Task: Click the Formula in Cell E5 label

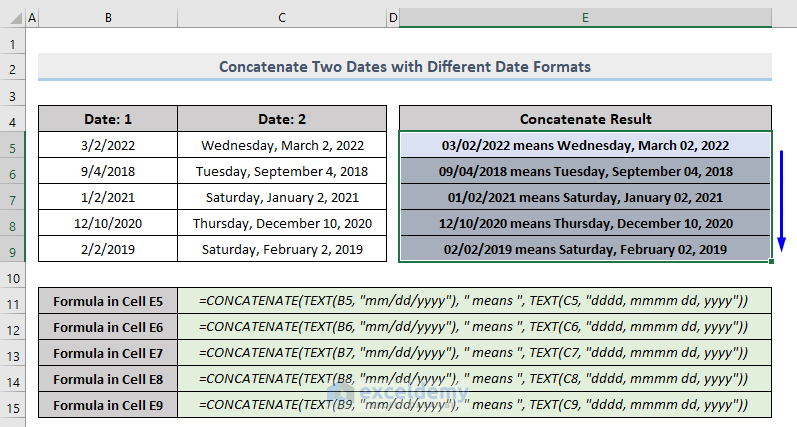Action: coord(110,301)
